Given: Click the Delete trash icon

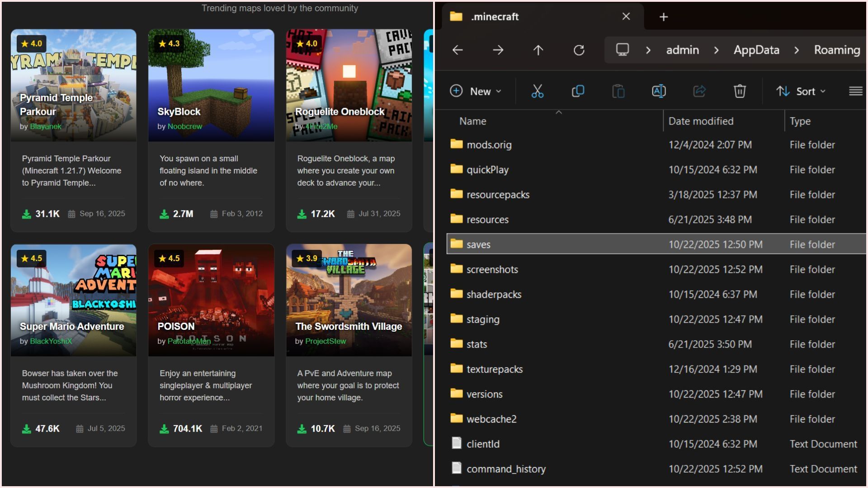Looking at the screenshot, I should (740, 91).
